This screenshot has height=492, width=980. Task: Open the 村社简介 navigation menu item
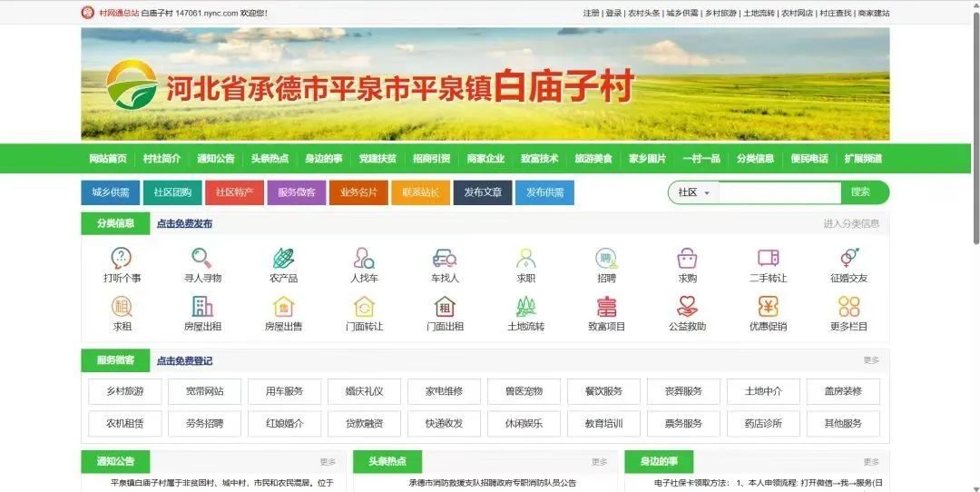pyautogui.click(x=162, y=159)
